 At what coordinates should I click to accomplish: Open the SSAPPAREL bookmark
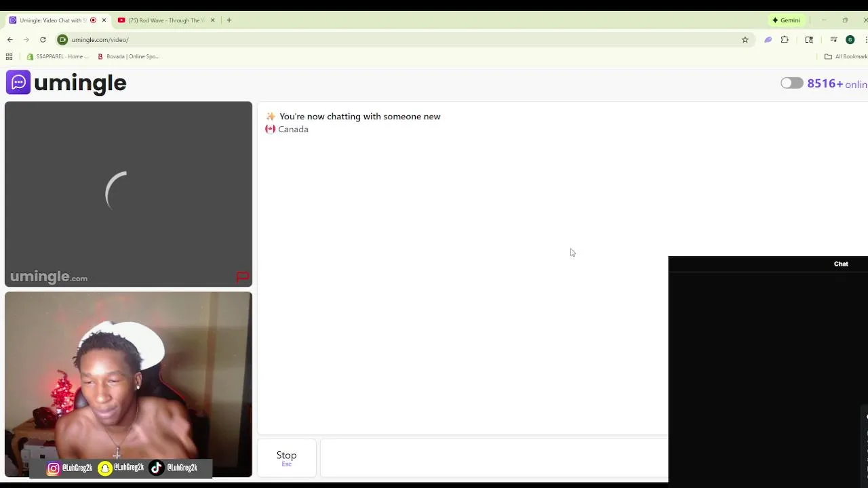(x=58, y=56)
